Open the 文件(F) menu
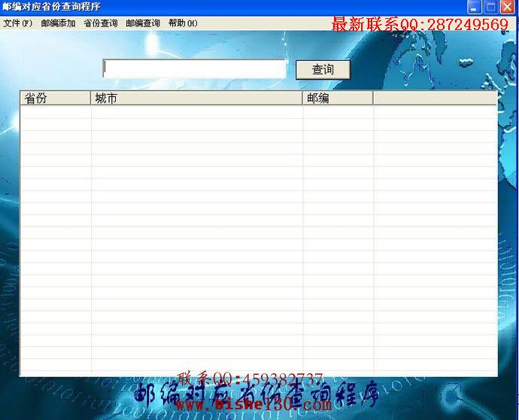This screenshot has width=519, height=420. click(18, 23)
